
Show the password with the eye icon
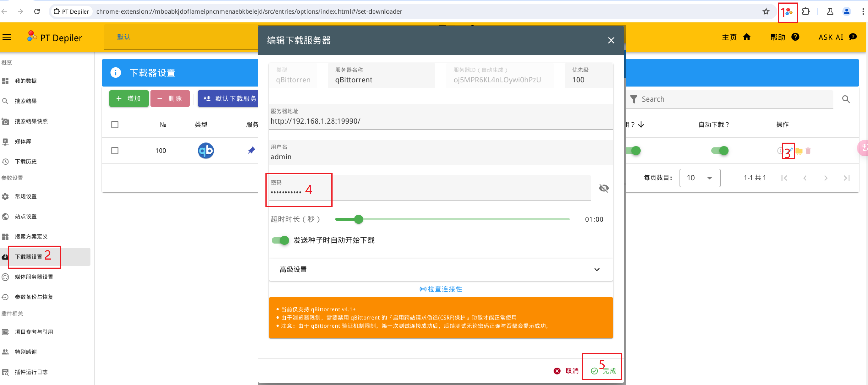click(x=603, y=188)
